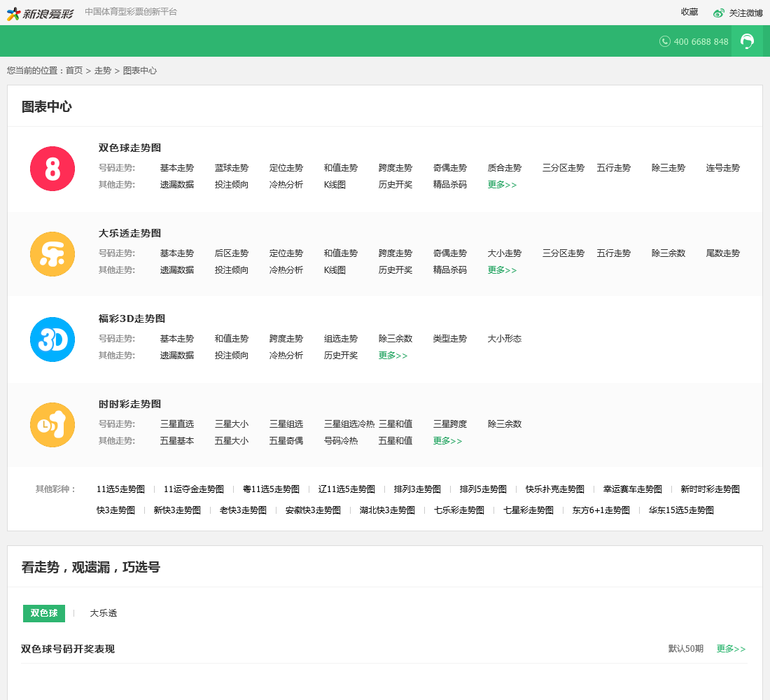
Task: Open 华东15选5走势图 link
Action: point(681,510)
